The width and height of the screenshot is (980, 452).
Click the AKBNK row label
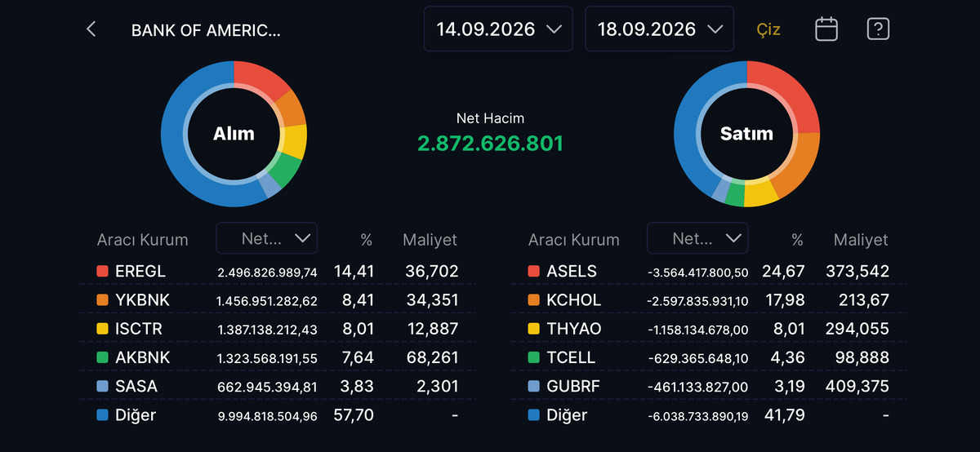coord(143,357)
